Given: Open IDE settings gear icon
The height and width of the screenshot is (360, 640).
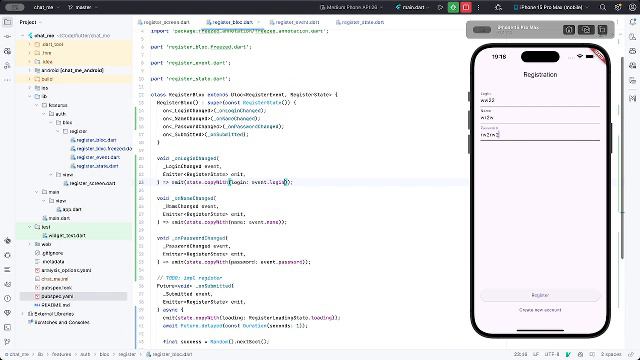Looking at the screenshot, I should (618, 7).
